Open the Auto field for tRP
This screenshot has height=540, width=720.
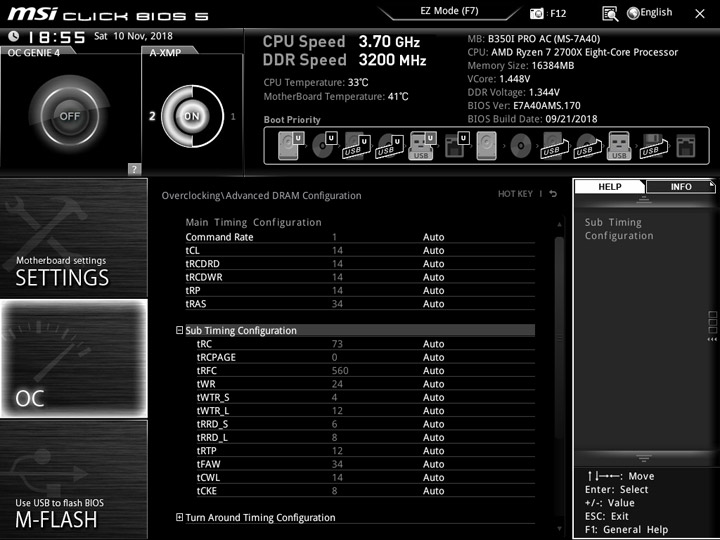(433, 290)
